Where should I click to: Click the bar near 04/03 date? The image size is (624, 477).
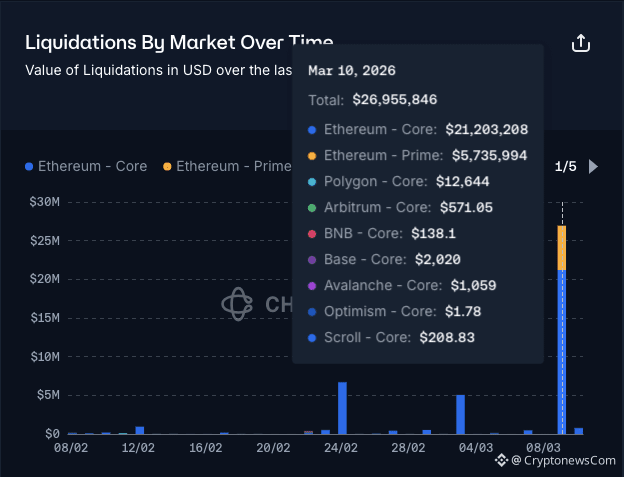461,414
